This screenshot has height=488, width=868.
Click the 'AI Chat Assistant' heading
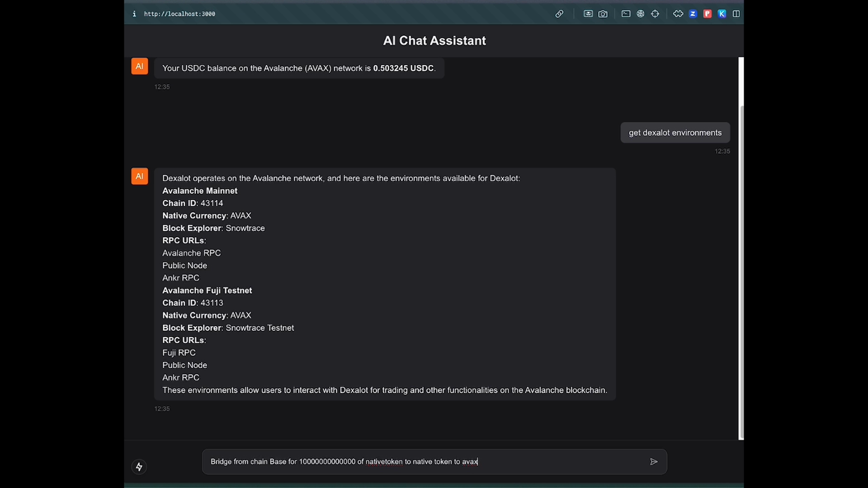[x=434, y=41]
